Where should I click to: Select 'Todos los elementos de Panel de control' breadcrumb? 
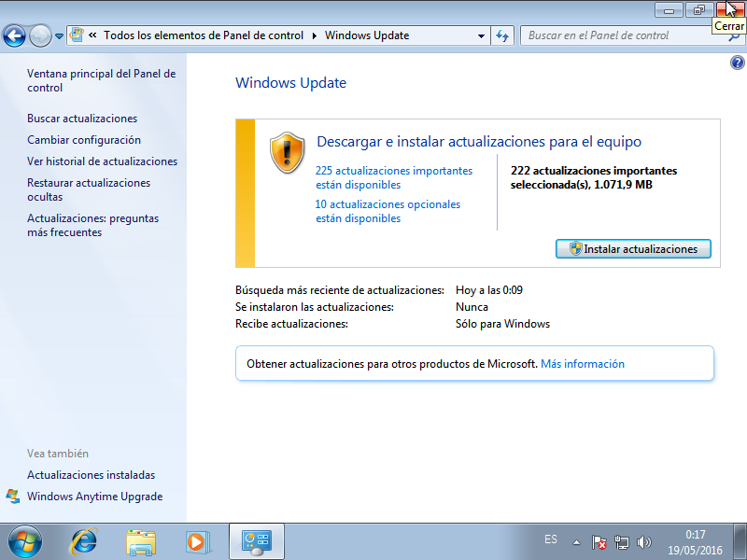(204, 35)
